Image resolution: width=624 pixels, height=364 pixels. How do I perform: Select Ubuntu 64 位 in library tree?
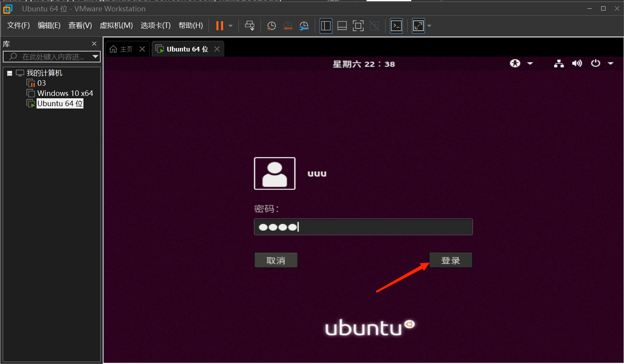pyautogui.click(x=60, y=103)
